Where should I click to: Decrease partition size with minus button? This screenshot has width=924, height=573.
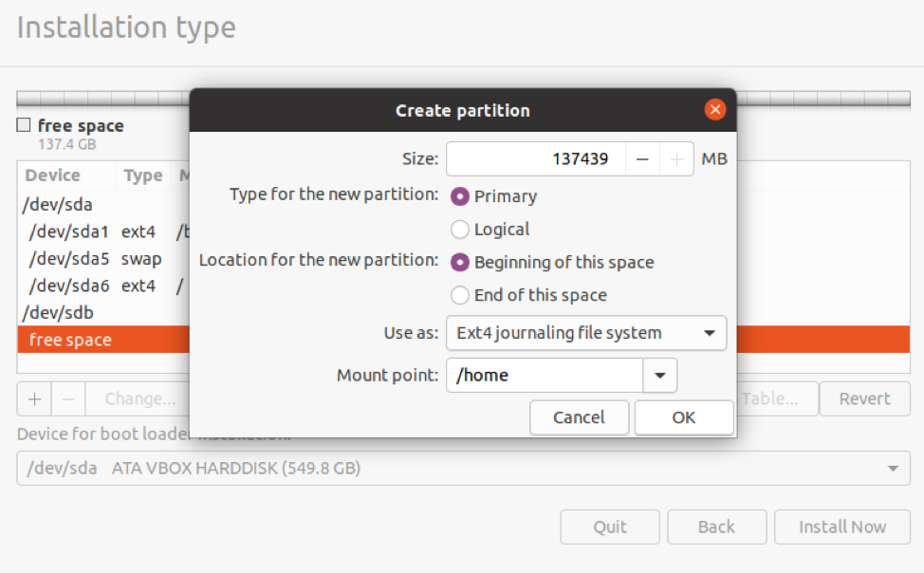tap(642, 159)
